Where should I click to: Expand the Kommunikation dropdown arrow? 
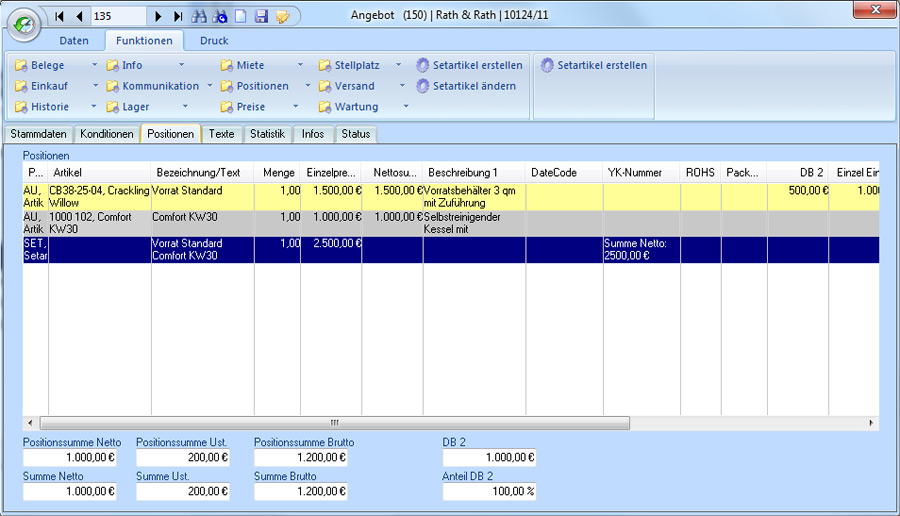(x=210, y=86)
